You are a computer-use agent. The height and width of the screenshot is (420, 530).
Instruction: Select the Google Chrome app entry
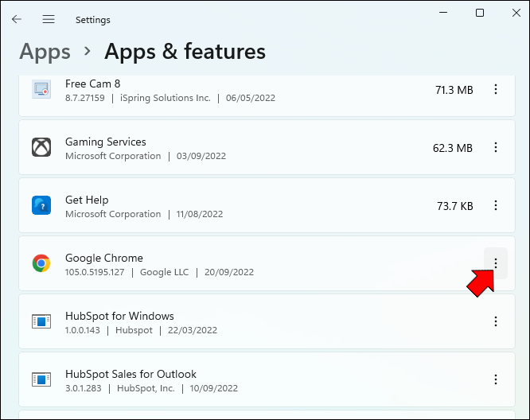click(239, 263)
